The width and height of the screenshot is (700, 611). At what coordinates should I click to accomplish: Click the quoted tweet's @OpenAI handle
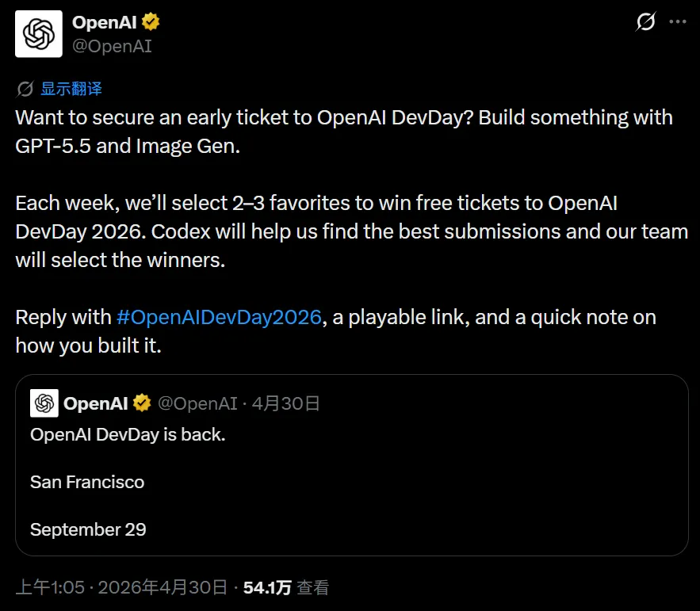coord(197,403)
